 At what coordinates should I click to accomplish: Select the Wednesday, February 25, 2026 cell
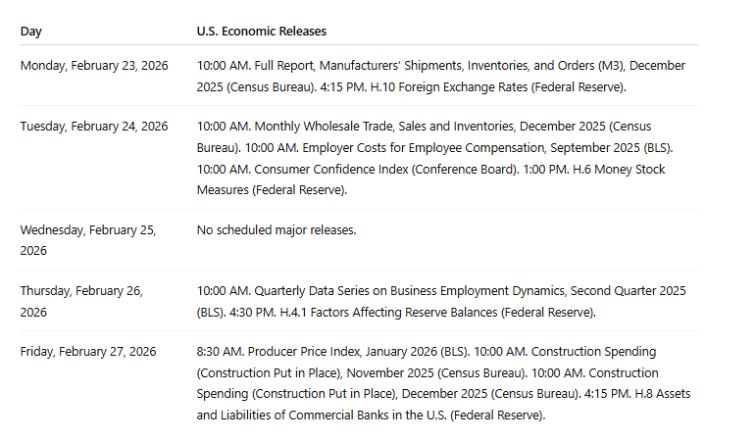pyautogui.click(x=88, y=239)
